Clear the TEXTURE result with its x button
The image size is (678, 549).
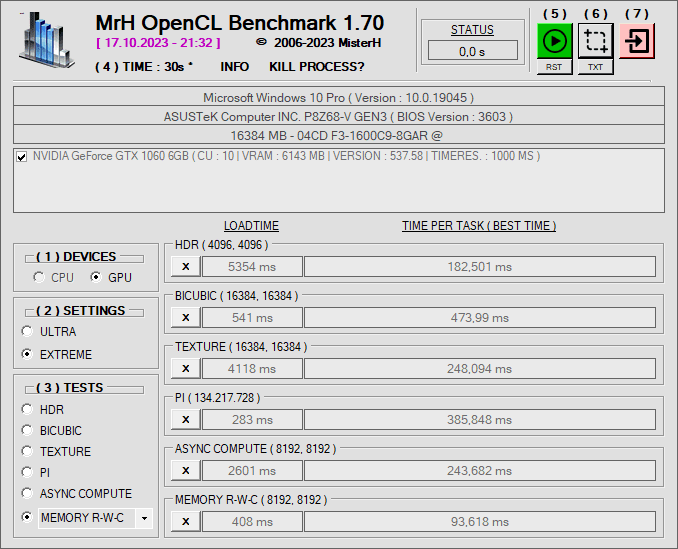186,368
